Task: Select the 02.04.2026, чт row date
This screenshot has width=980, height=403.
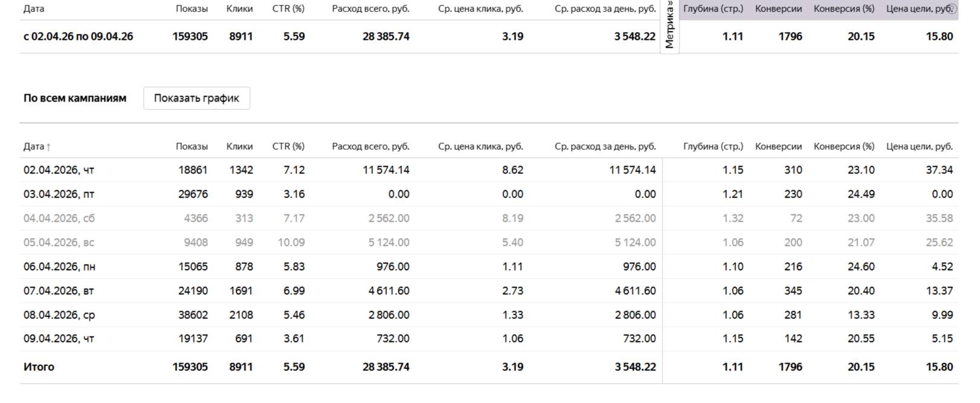Action: click(59, 170)
